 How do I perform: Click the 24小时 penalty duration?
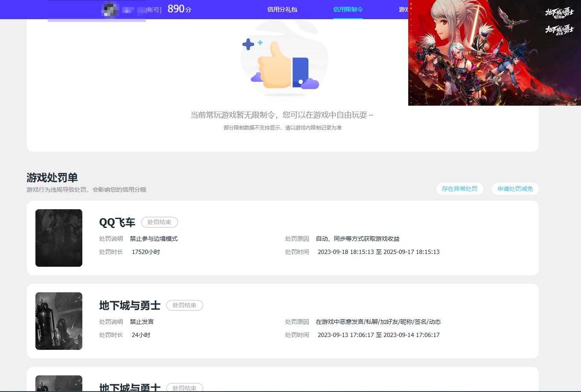click(x=141, y=335)
